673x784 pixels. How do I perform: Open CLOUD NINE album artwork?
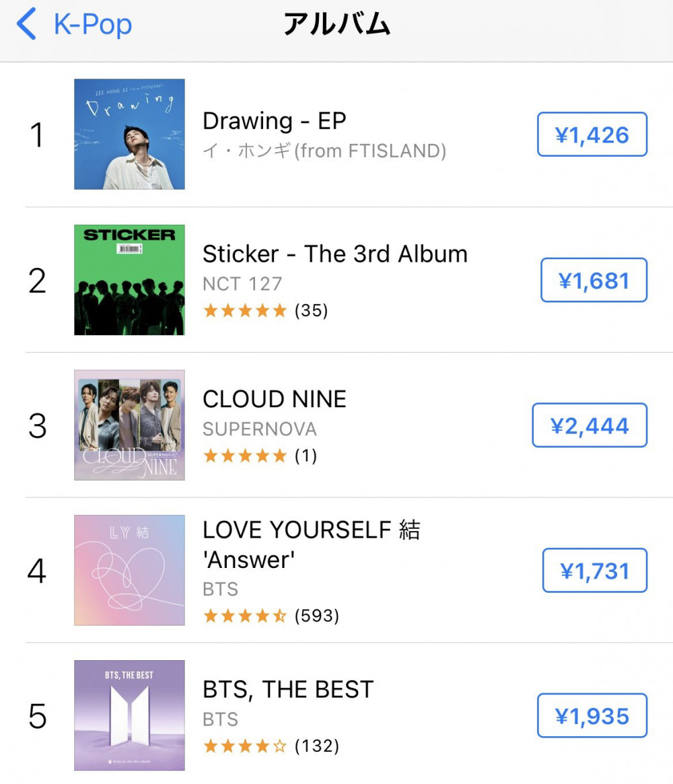click(x=129, y=425)
